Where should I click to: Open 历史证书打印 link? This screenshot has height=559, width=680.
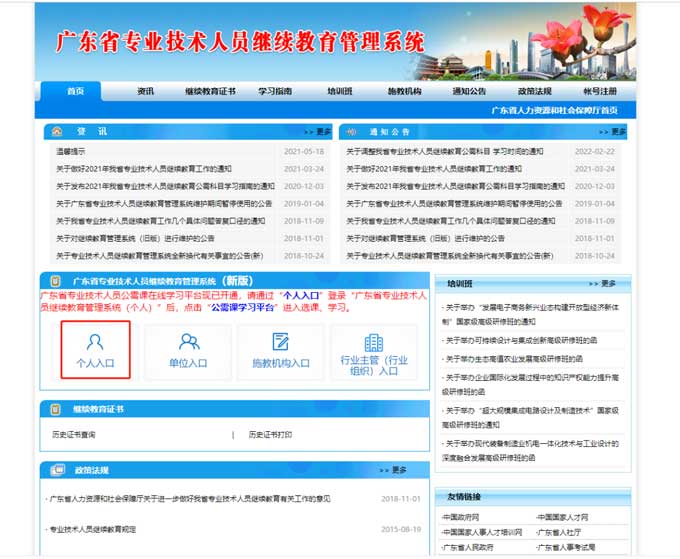270,434
